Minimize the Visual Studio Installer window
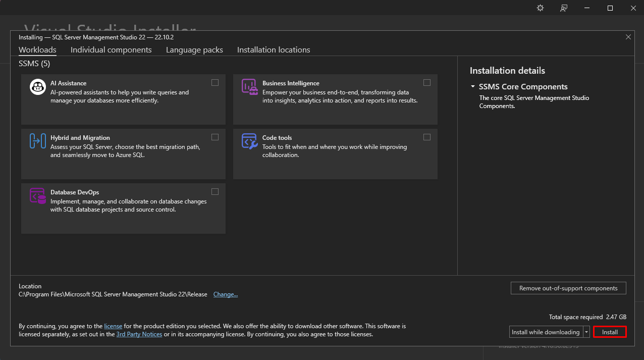The width and height of the screenshot is (644, 360). pyautogui.click(x=587, y=8)
